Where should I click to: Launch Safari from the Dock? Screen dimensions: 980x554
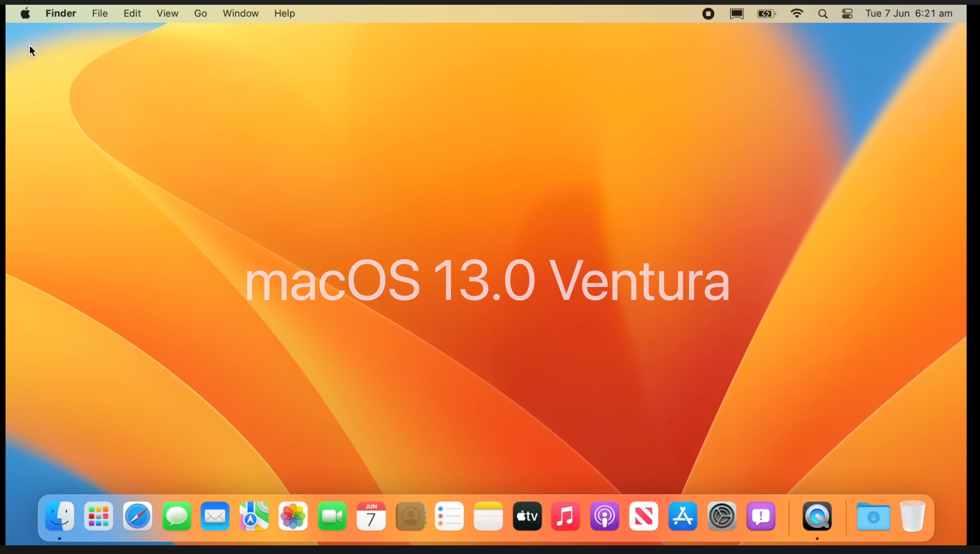tap(137, 516)
